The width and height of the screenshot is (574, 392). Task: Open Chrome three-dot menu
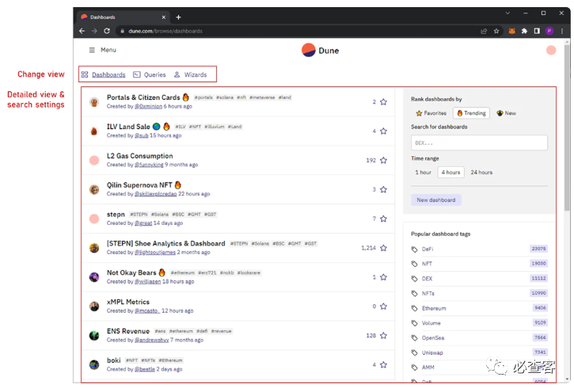(x=562, y=31)
